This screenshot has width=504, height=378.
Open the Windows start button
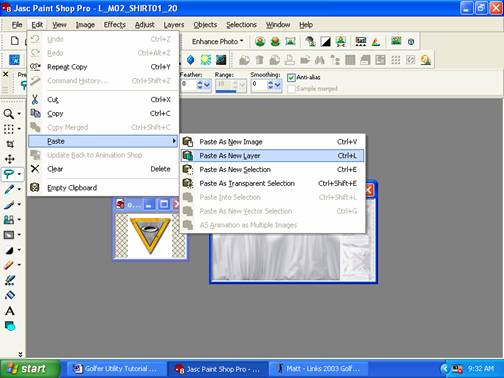(29, 369)
